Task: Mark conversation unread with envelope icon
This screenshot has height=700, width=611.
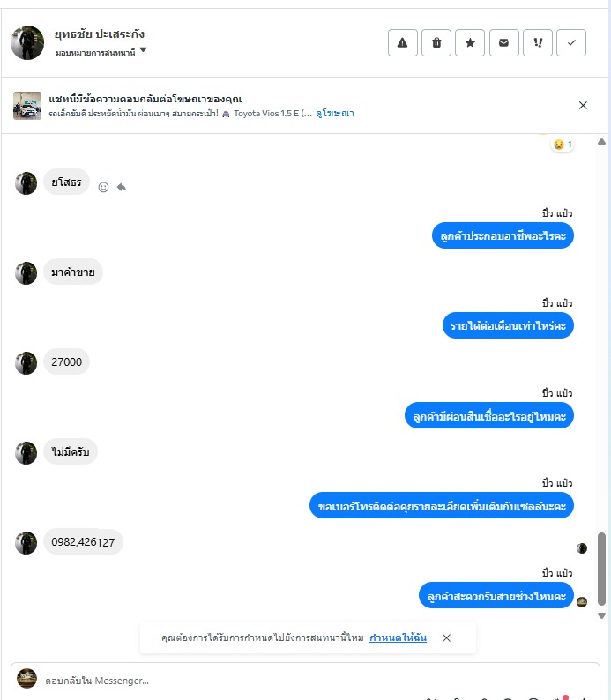Action: [504, 43]
